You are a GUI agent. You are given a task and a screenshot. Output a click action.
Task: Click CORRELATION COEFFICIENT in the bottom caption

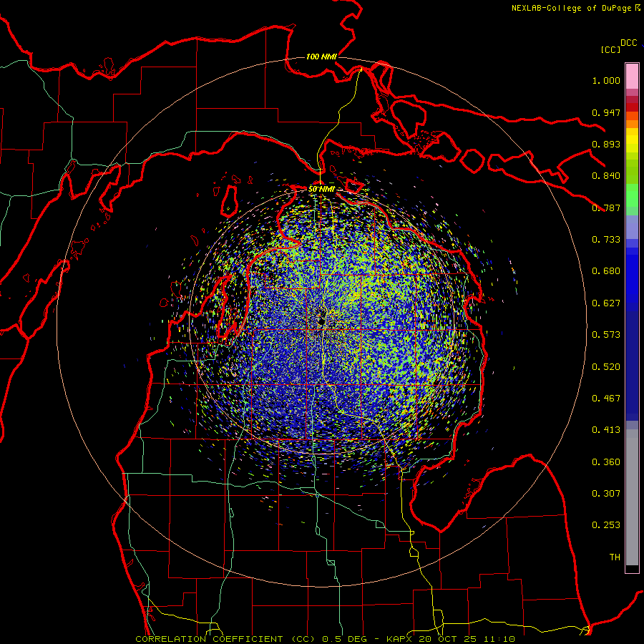pos(209,639)
